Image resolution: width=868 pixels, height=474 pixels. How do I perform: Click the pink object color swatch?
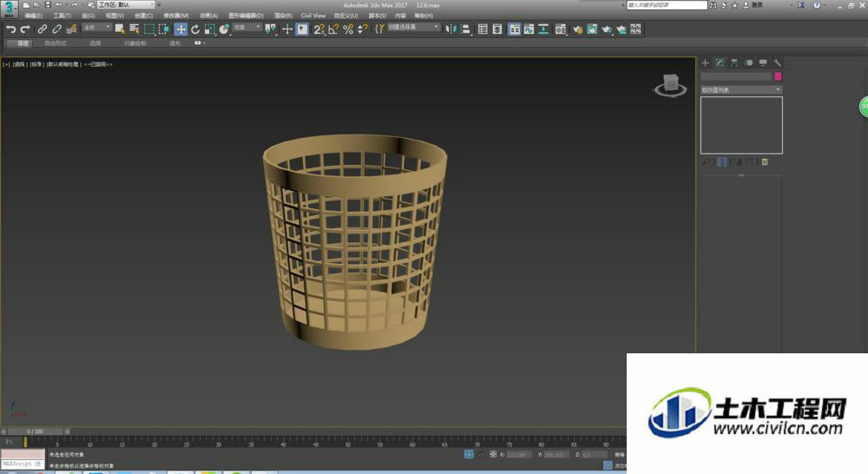coord(778,76)
